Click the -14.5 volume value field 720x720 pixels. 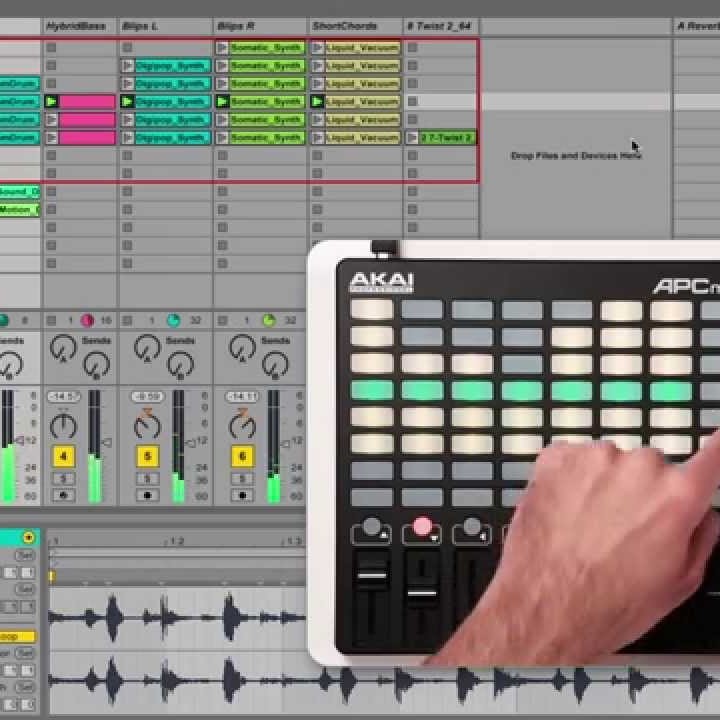coord(63,396)
